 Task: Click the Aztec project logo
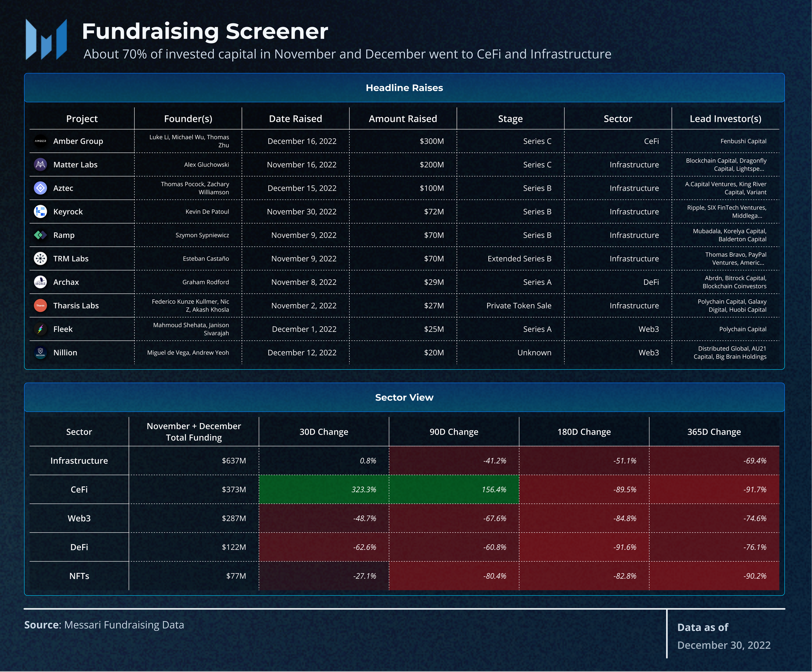(x=40, y=188)
